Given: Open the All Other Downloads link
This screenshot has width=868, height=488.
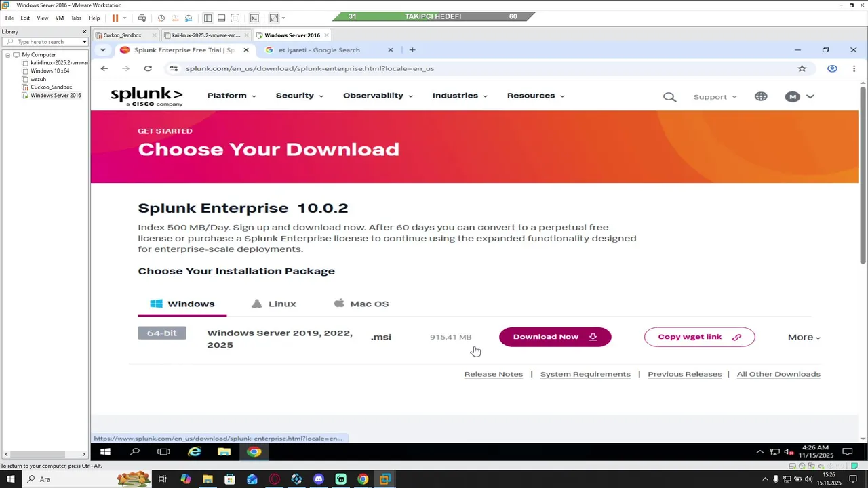Looking at the screenshot, I should 778,374.
